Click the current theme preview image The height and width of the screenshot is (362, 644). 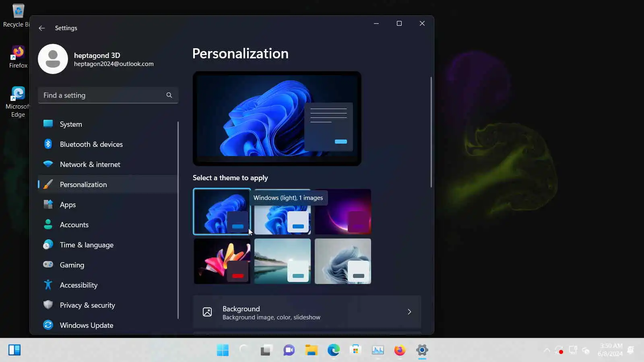click(x=277, y=119)
